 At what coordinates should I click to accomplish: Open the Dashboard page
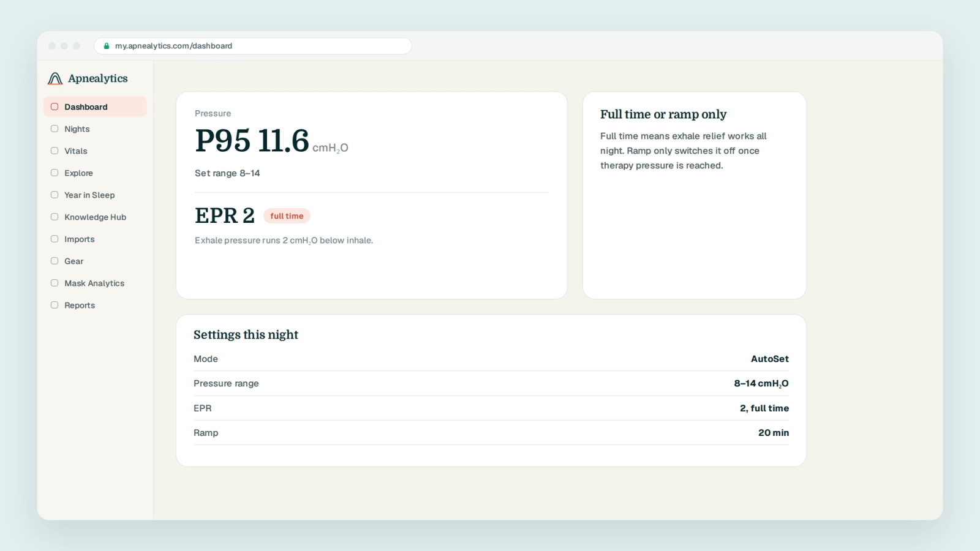click(x=95, y=107)
